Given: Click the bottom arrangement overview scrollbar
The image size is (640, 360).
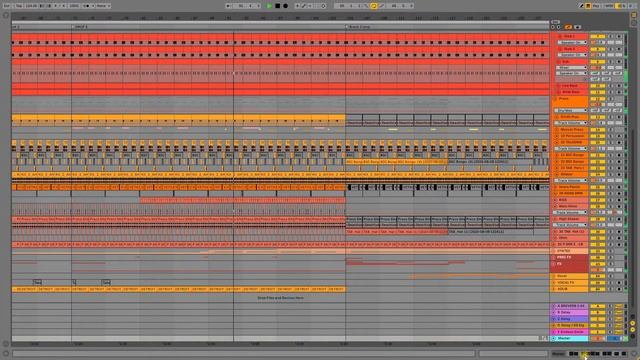Looking at the screenshot, I should pos(244,353).
